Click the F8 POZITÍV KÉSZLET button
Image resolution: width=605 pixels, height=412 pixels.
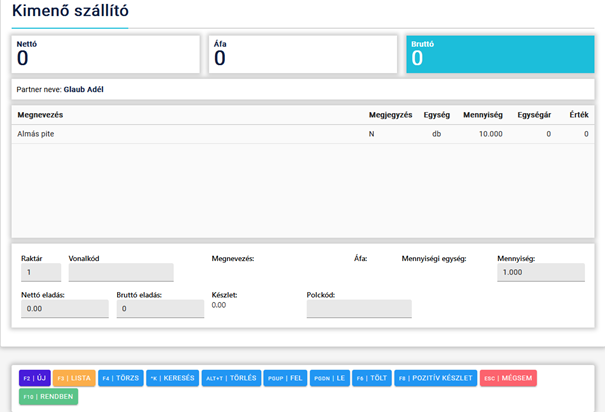(435, 378)
